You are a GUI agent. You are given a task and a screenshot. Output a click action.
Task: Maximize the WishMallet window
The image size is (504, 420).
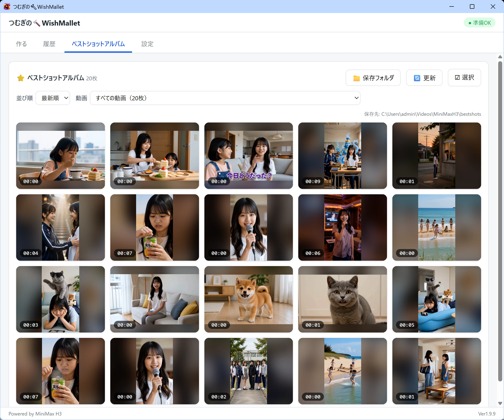click(x=472, y=7)
